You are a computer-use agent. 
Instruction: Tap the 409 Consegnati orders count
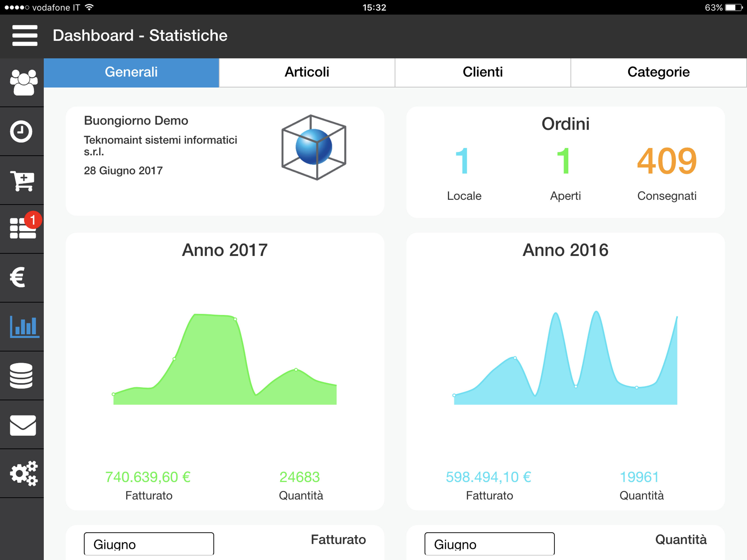pos(667,161)
